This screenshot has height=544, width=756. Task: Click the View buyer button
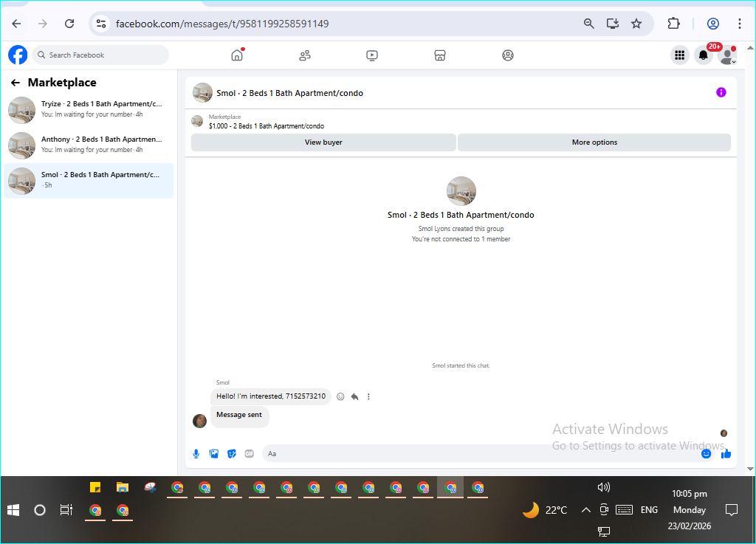323,142
